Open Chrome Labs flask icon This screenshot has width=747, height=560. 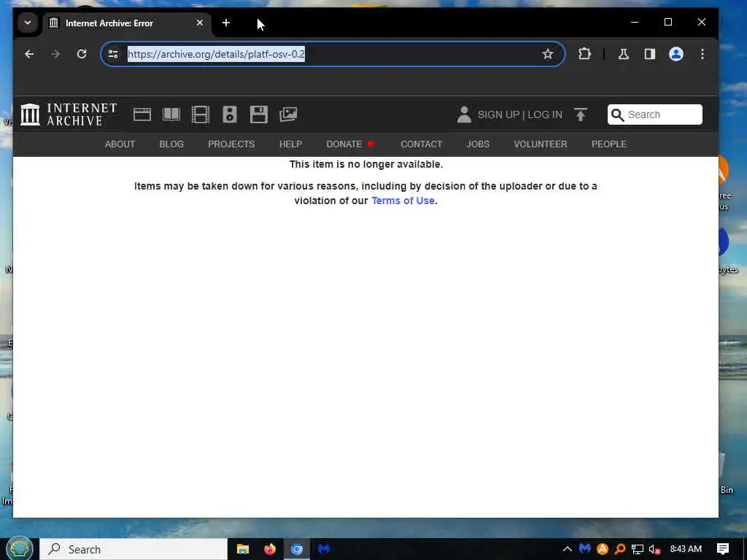pyautogui.click(x=624, y=54)
